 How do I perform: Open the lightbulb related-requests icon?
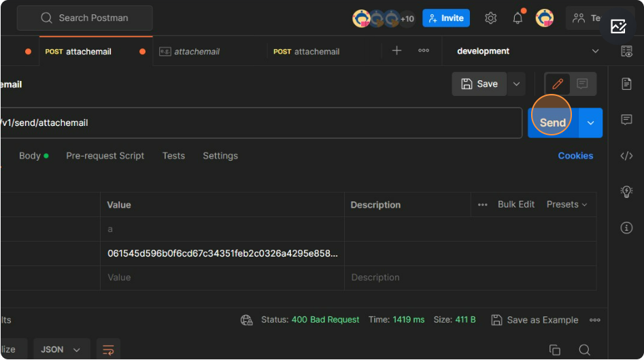[626, 192]
